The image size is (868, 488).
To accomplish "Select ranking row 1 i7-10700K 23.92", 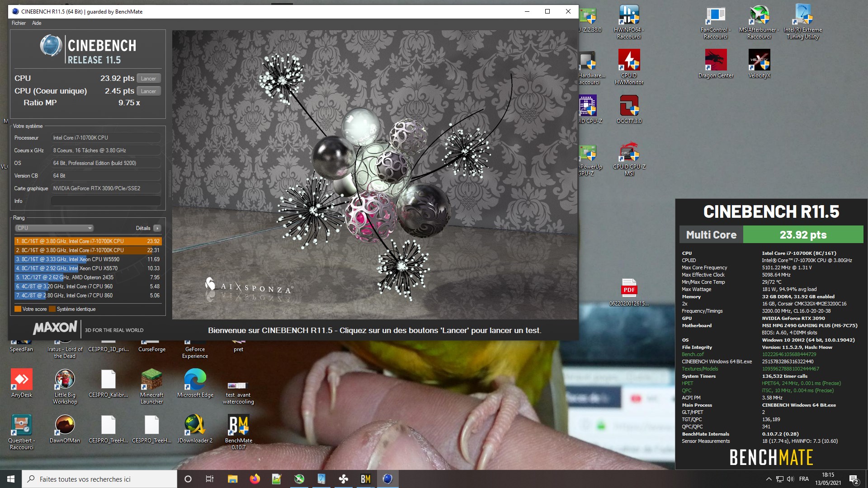I will point(88,241).
